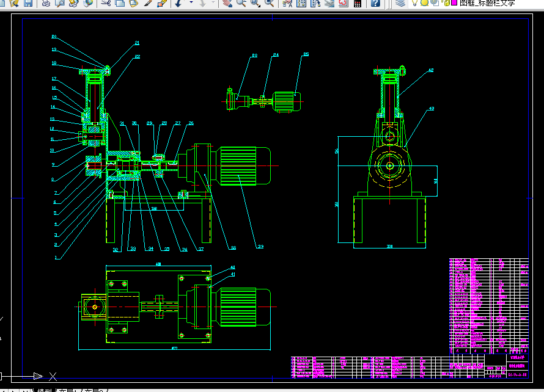Expand the Undo history dropdown arrow
This screenshot has height=392, width=544.
click(191, 3)
